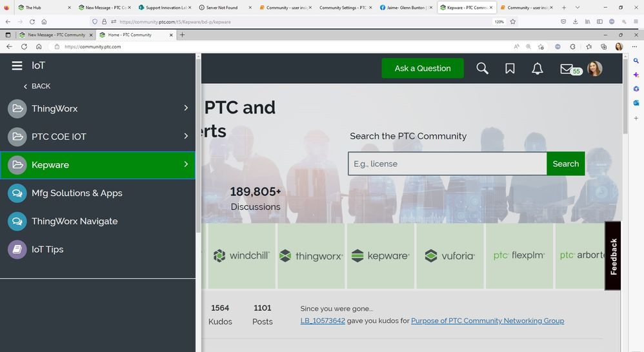Open Mfg Solutions & Apps menu item
This screenshot has width=644, height=352.
[x=77, y=193]
